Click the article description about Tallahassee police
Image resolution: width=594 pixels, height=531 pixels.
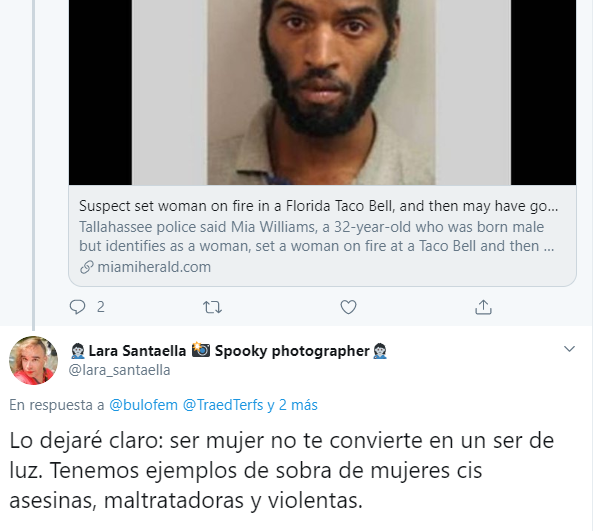point(317,236)
